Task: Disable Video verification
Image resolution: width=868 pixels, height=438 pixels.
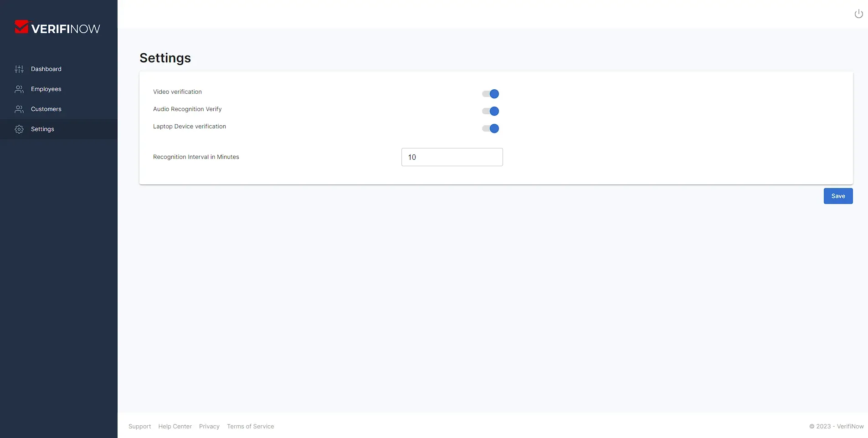Action: [x=490, y=94]
